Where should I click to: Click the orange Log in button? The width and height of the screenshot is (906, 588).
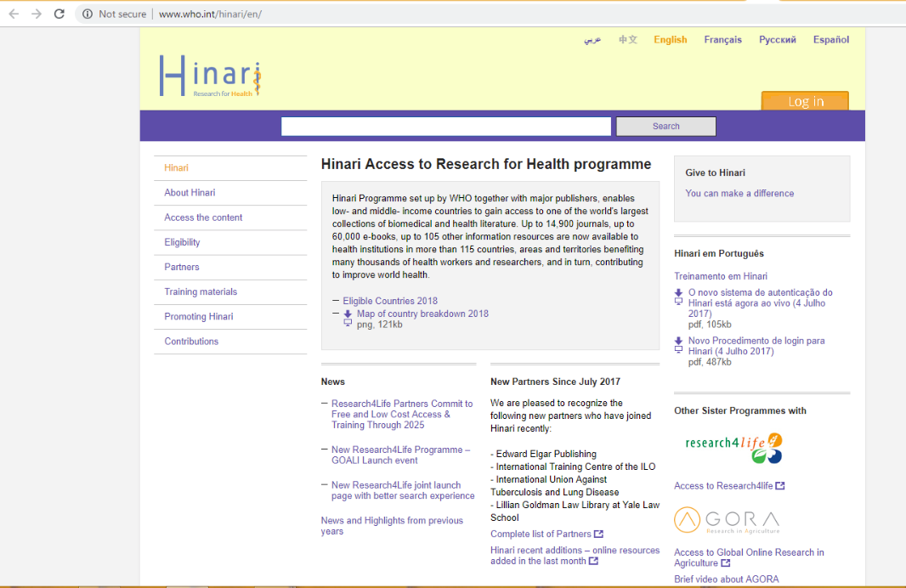[x=806, y=101]
